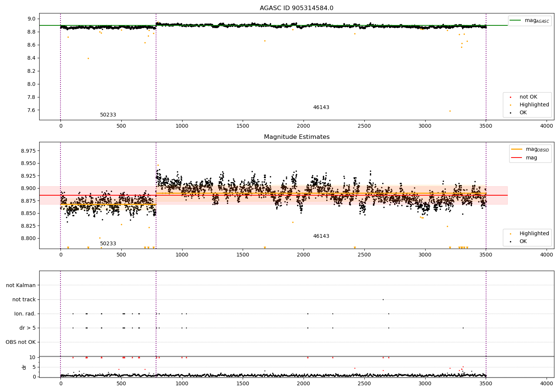Click the 'dr' axis label
Image resolution: width=560 pixels, height=392 pixels.
(24, 367)
